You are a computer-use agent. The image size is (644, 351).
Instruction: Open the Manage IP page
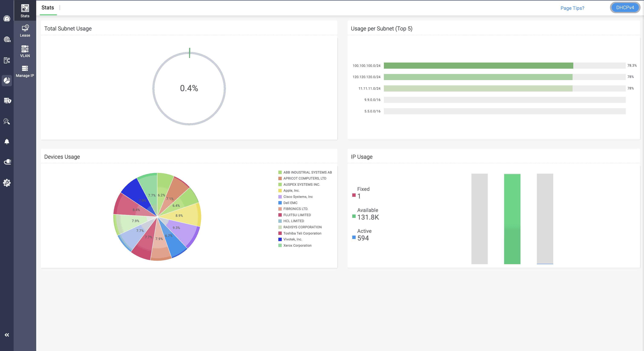(x=25, y=71)
